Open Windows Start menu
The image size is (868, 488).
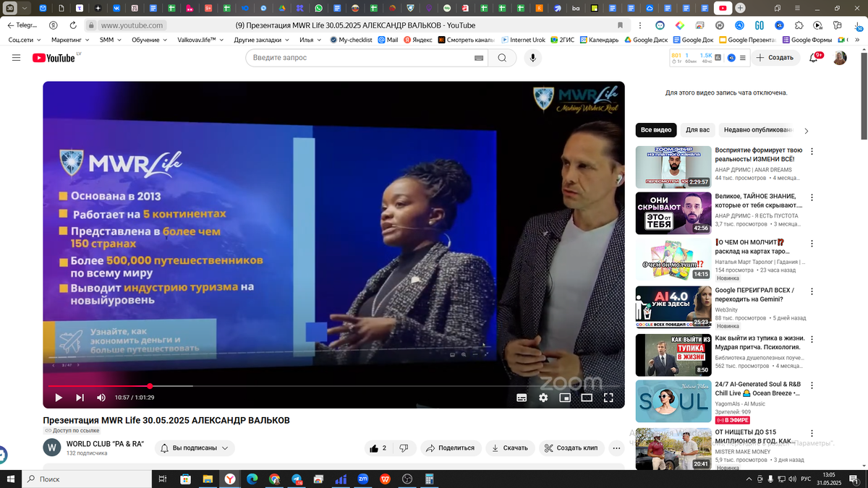(10, 479)
